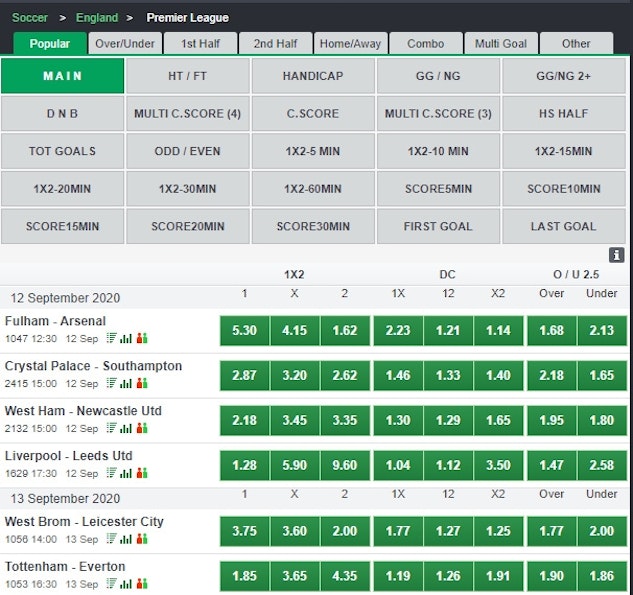This screenshot has width=633, height=595.
Task: Choose the MULTI C.SCORE (4) market
Action: [188, 113]
